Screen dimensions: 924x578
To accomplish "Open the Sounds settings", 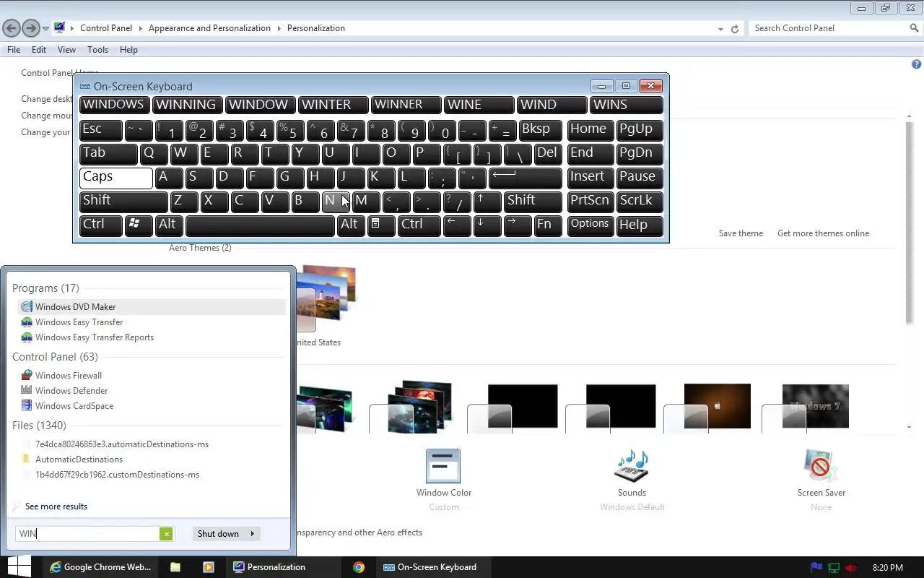I will pos(632,473).
